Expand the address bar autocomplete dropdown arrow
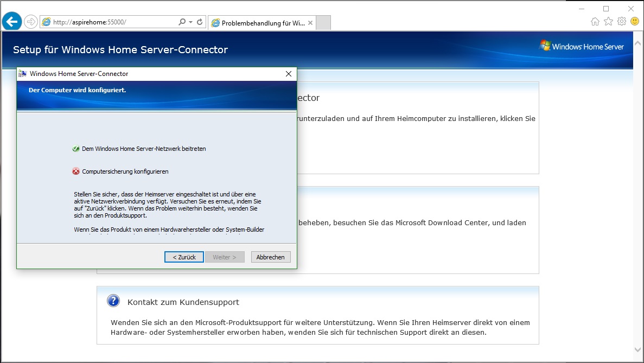 tap(190, 22)
